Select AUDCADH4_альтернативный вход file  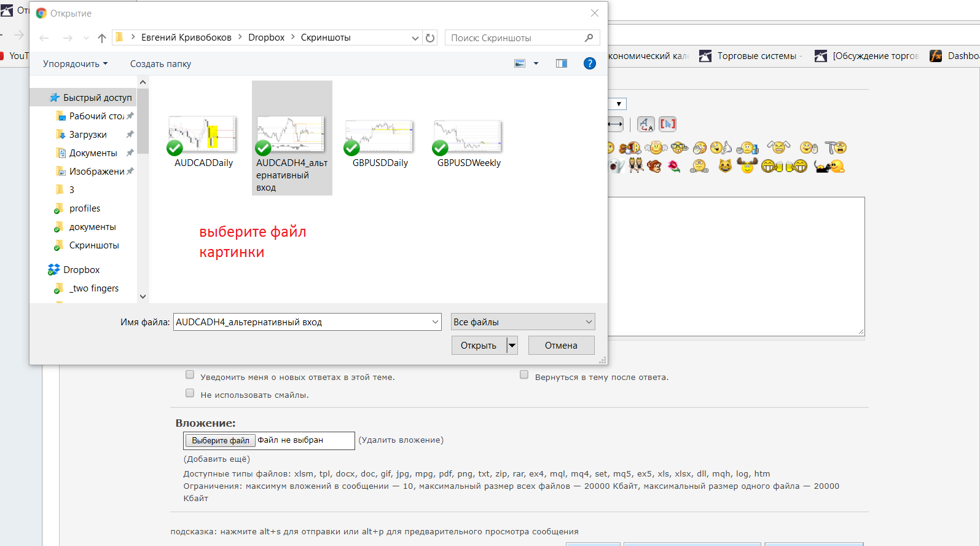pyautogui.click(x=292, y=138)
